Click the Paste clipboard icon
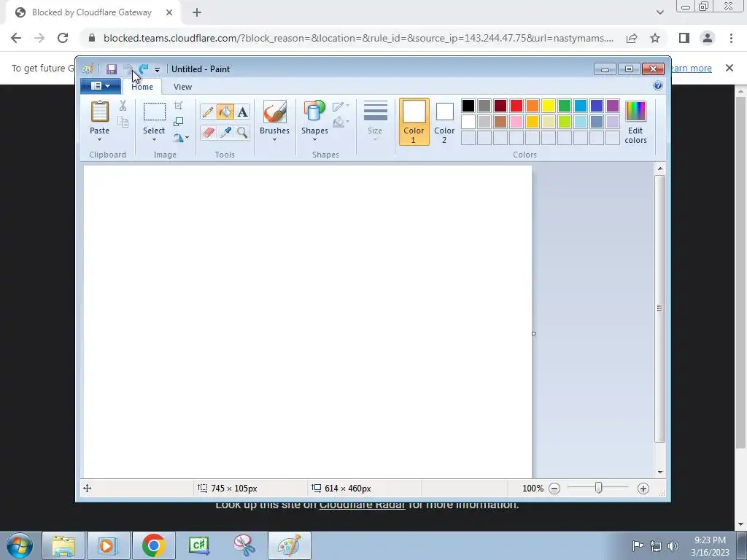 [x=99, y=112]
